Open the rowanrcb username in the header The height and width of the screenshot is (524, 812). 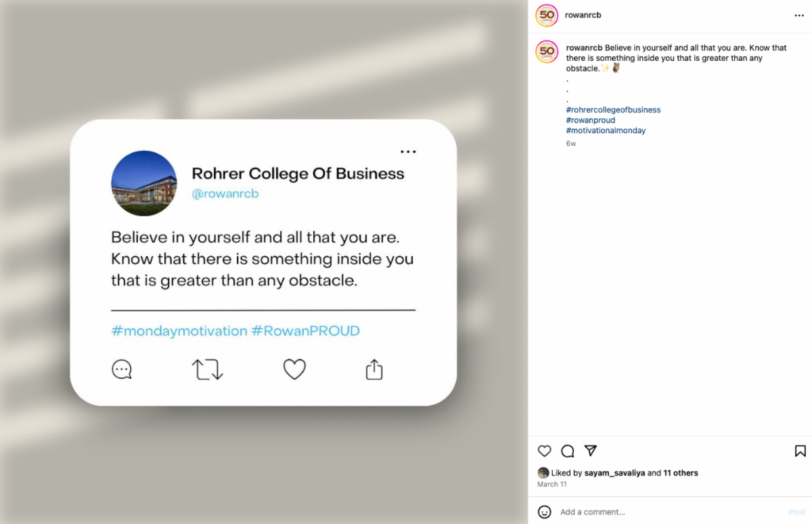(583, 15)
